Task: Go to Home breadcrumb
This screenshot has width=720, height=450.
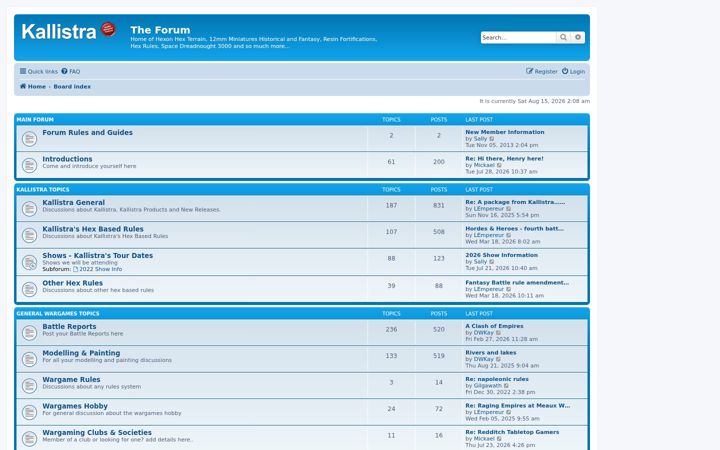Action: [x=33, y=86]
